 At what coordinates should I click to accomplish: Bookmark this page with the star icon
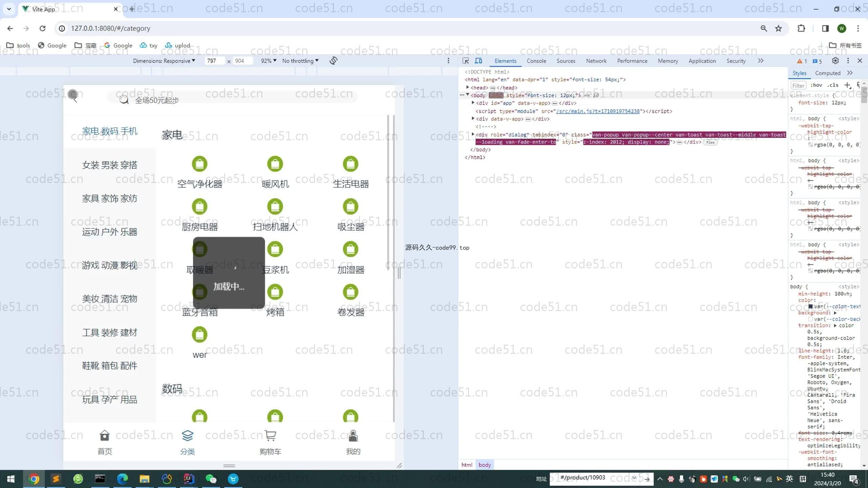(x=778, y=28)
